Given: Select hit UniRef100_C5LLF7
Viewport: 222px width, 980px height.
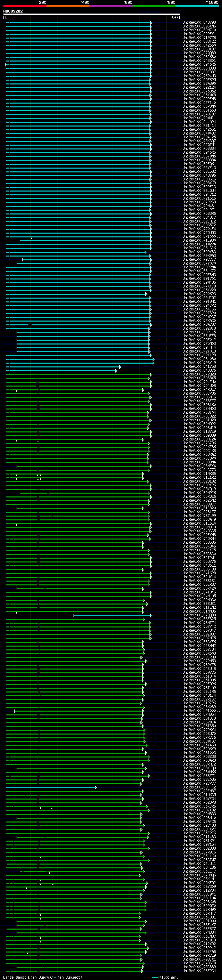Looking at the screenshot, I should click(199, 871).
